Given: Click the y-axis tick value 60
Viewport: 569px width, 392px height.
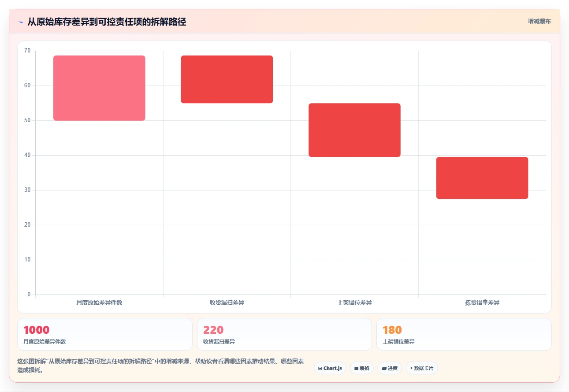Looking at the screenshot, I should pos(27,86).
